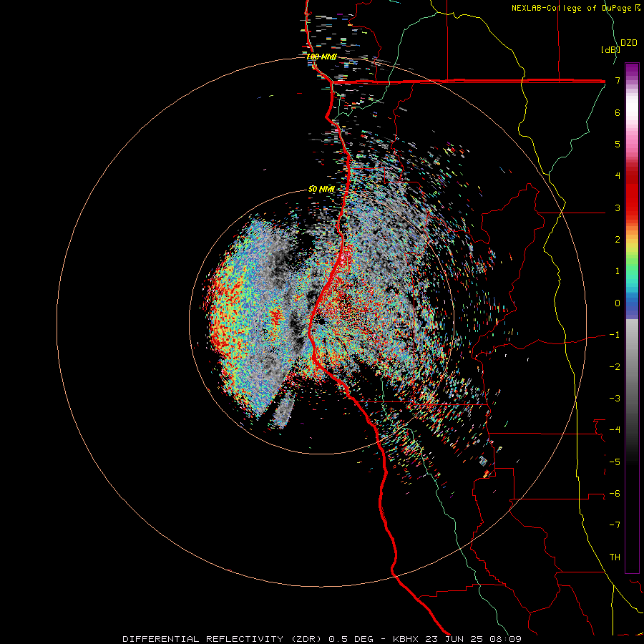Pick the -1 tick label on scale
Viewport: 644px width, 644px height.
pos(615,335)
